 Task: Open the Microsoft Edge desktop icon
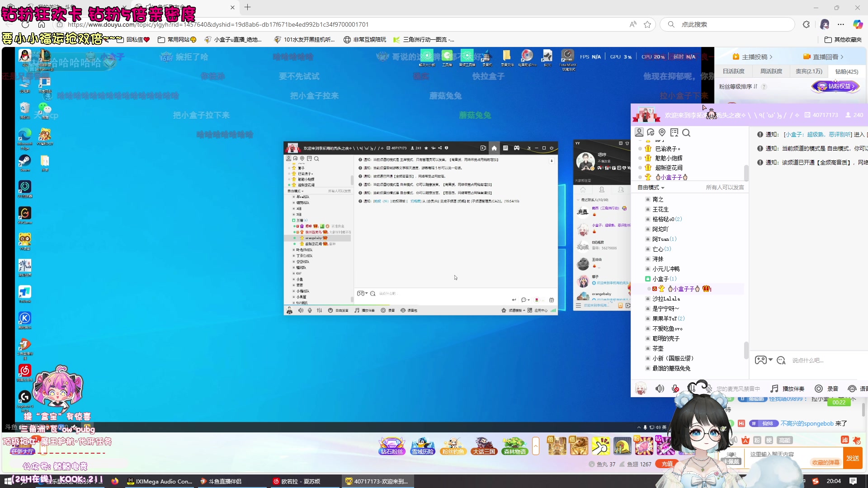click(25, 139)
